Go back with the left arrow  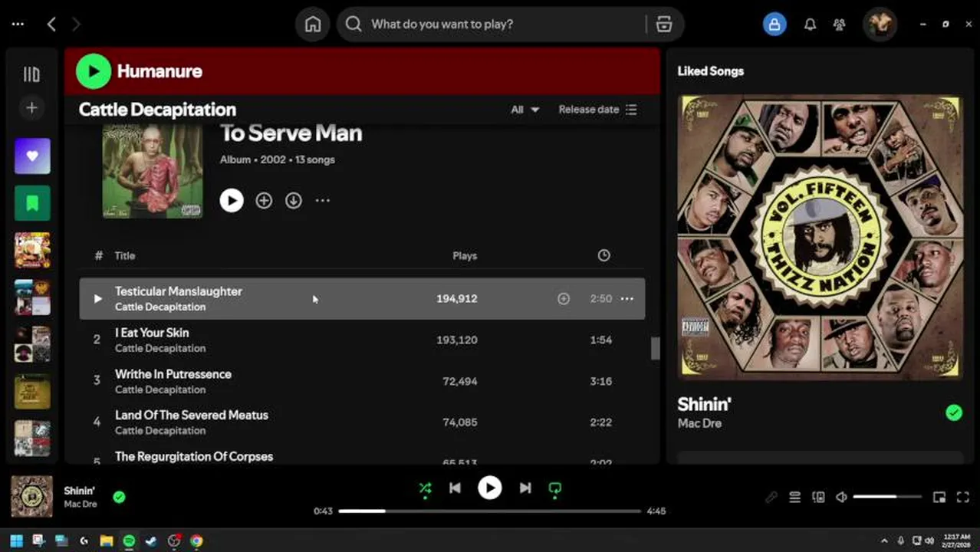tap(51, 24)
